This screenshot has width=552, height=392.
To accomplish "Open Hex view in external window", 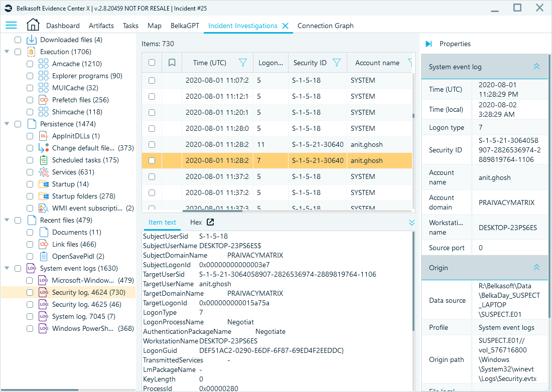I will point(210,222).
